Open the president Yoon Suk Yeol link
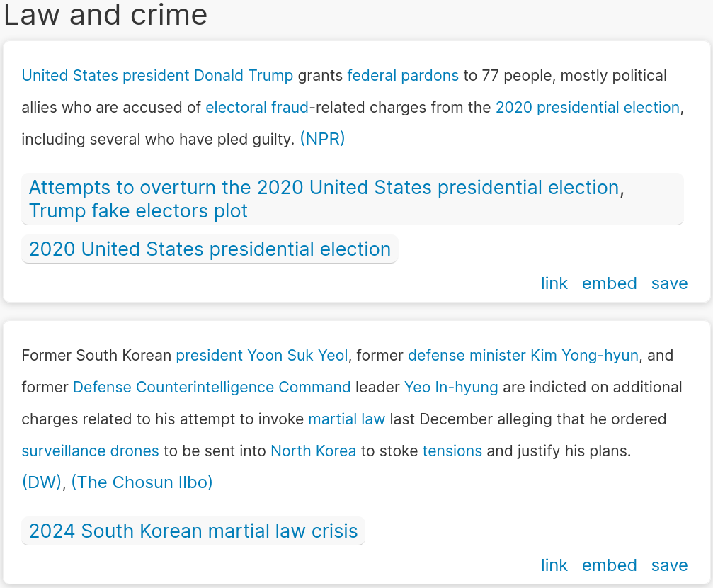The image size is (713, 588). pyautogui.click(x=261, y=355)
